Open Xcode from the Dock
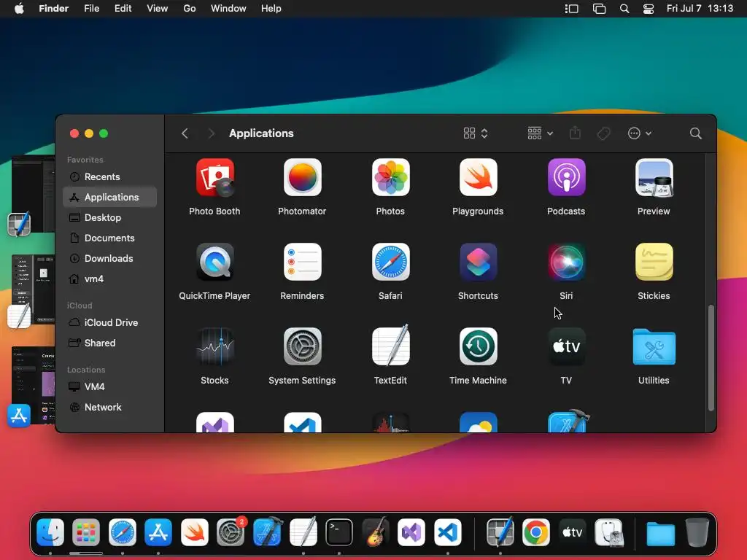Screen dimensions: 747x560 tap(267, 532)
